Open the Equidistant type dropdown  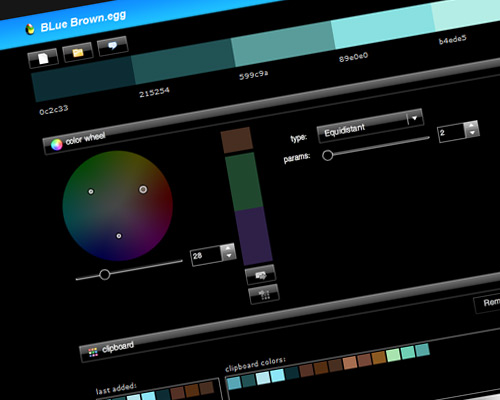[x=371, y=126]
